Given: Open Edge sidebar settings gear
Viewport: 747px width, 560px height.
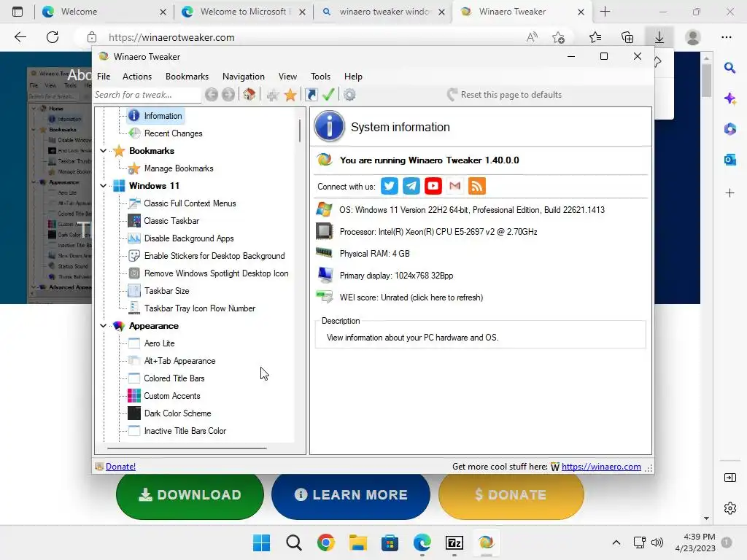Looking at the screenshot, I should (x=729, y=508).
